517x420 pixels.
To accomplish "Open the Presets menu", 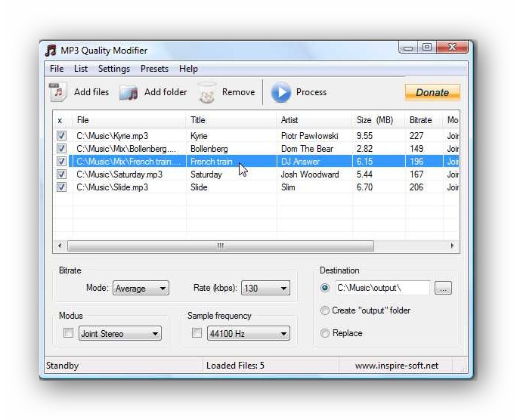I will pos(154,69).
